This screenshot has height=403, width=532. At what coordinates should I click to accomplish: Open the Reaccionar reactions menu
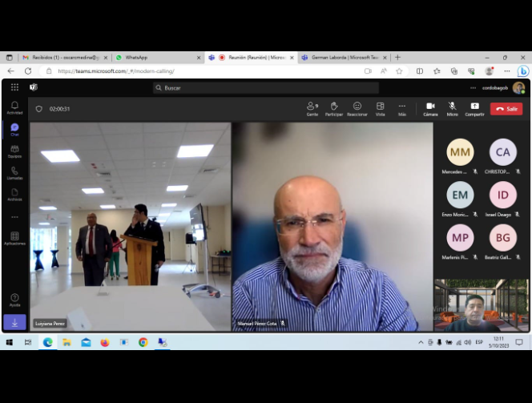click(x=357, y=108)
